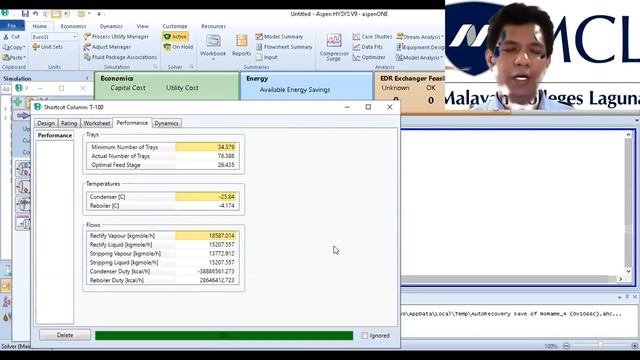Open the Model Summary
The height and width of the screenshot is (360, 640).
click(x=279, y=37)
